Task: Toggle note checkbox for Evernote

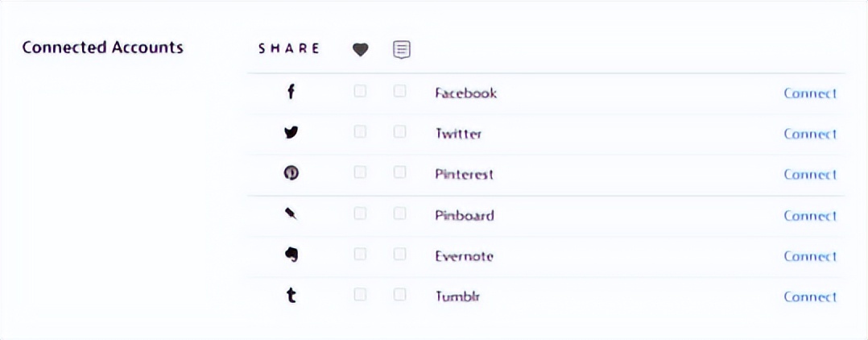Action: coord(399,254)
